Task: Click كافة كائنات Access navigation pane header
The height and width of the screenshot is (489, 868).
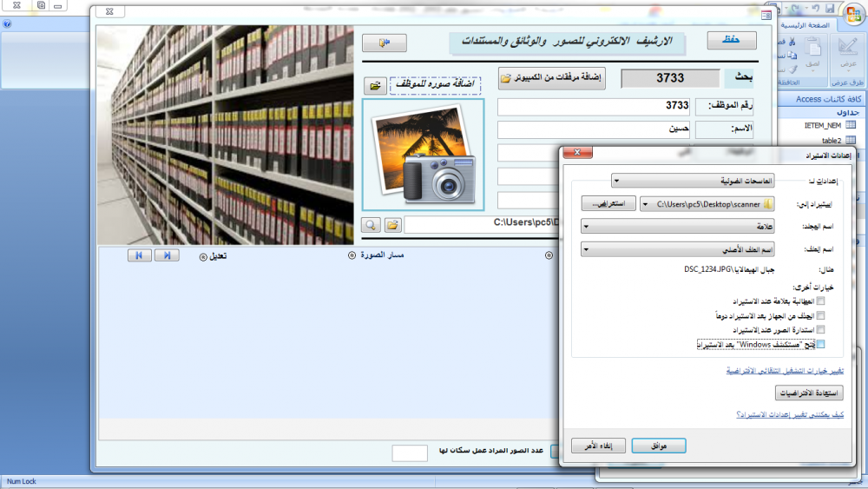Action: 822,98
